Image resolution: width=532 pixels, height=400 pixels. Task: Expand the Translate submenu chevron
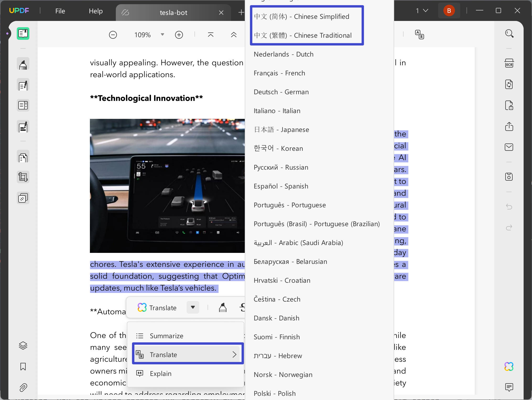tap(235, 355)
